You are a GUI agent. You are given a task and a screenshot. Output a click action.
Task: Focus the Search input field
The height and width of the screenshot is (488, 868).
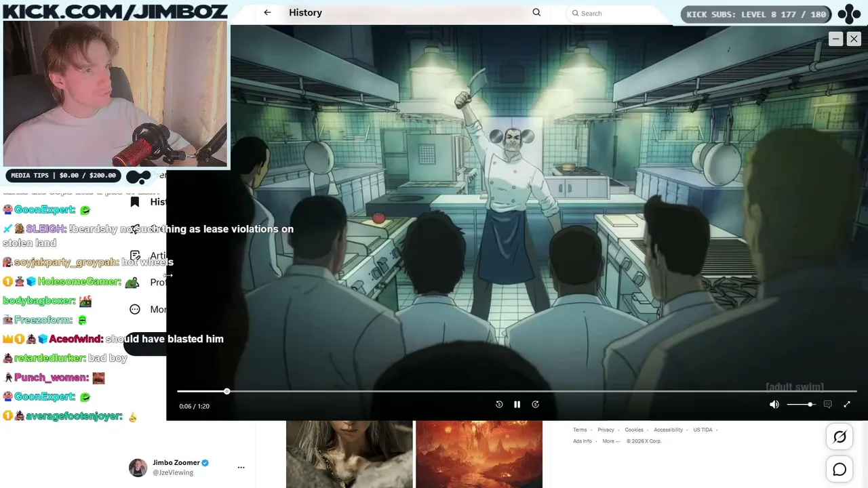coord(617,14)
